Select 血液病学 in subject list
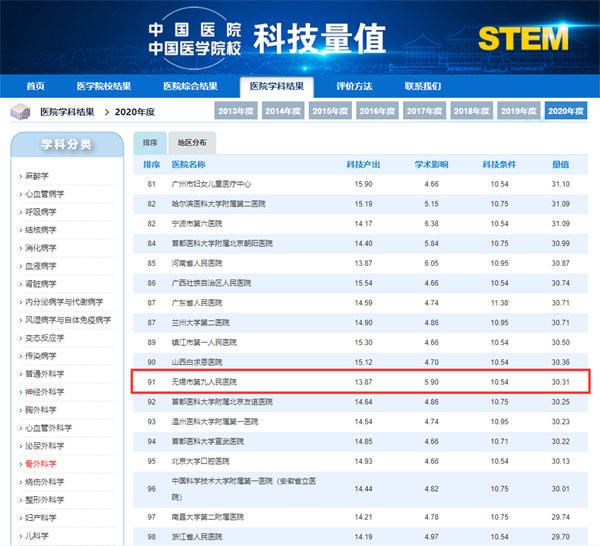The width and height of the screenshot is (600, 546). pyautogui.click(x=41, y=266)
